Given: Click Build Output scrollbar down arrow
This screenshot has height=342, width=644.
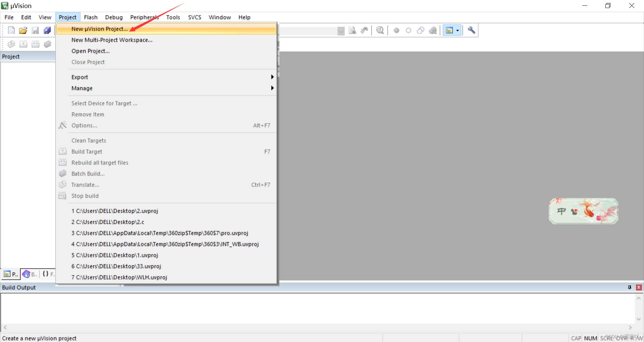Looking at the screenshot, I should tap(639, 319).
